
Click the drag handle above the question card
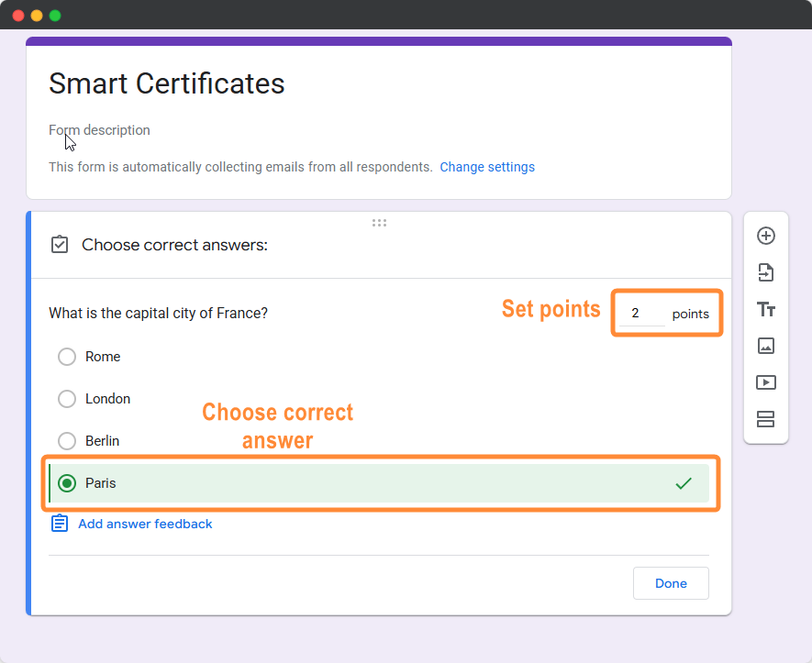click(x=379, y=222)
